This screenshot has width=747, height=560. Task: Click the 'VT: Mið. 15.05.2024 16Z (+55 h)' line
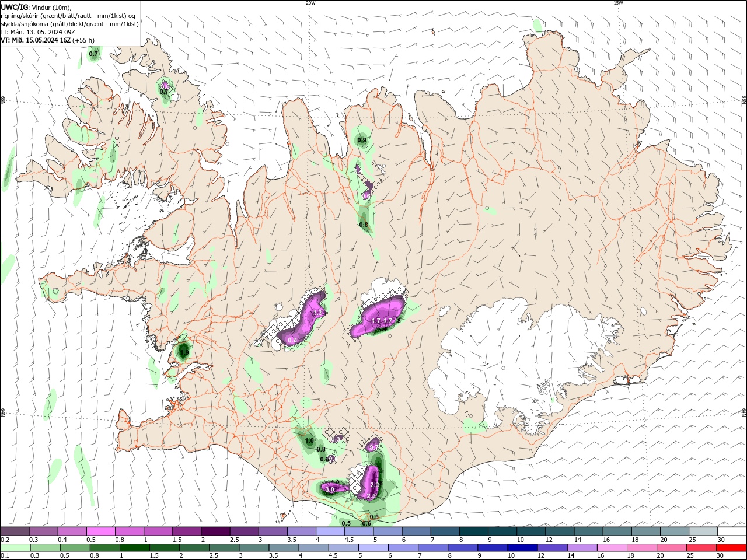pyautogui.click(x=47, y=40)
